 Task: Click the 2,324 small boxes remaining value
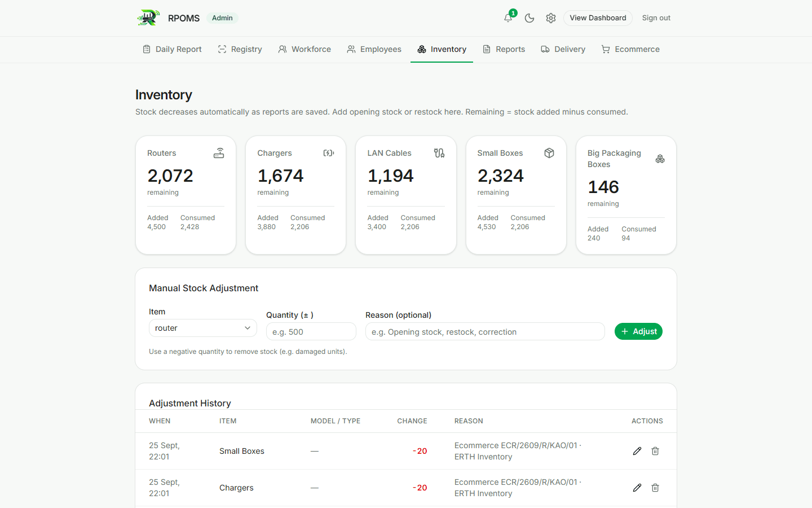tap(500, 176)
